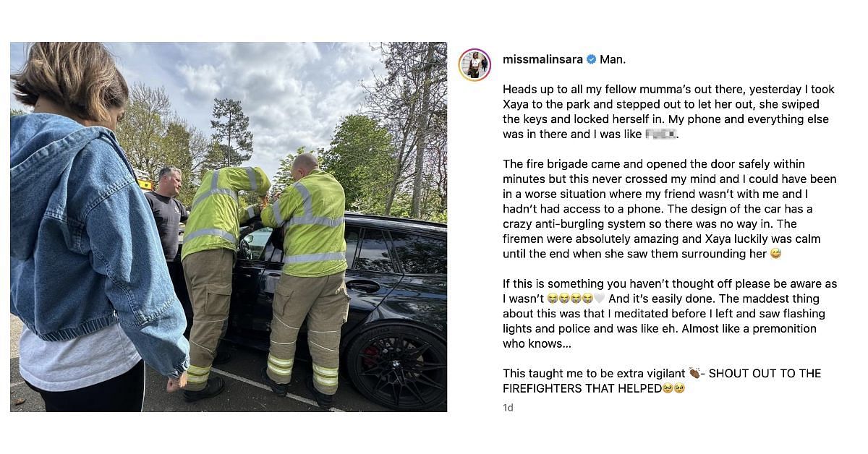
Task: Click the pleading face emojis after 'HELPED'
Action: 673,388
